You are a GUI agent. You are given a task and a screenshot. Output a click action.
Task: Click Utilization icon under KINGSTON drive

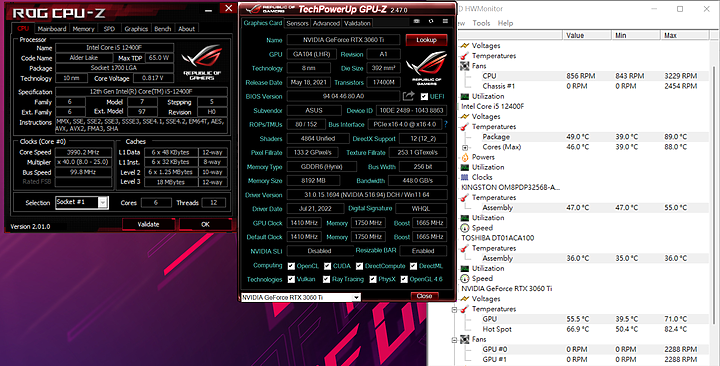click(x=465, y=218)
